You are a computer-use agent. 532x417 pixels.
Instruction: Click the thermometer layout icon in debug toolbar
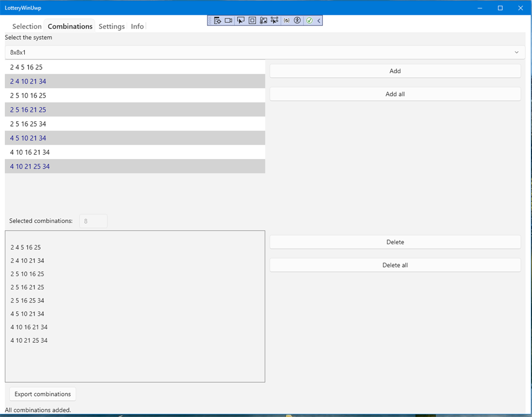pyautogui.click(x=263, y=20)
